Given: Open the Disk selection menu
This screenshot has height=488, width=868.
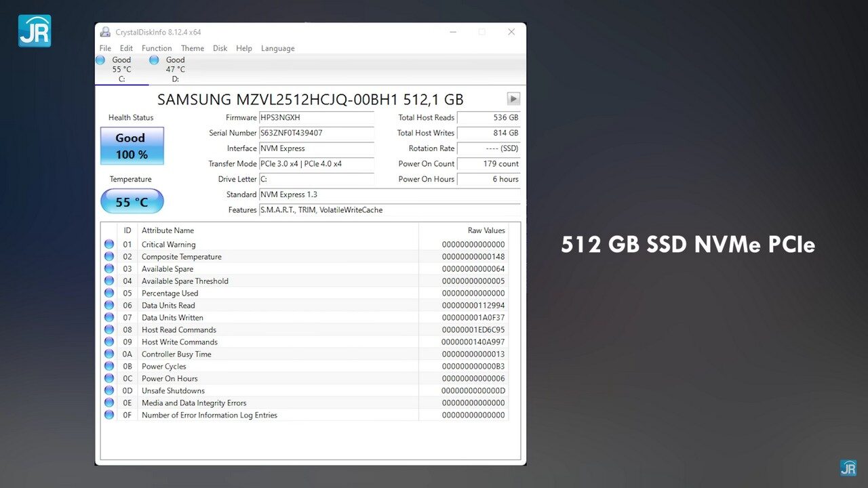Looking at the screenshot, I should pyautogui.click(x=220, y=48).
